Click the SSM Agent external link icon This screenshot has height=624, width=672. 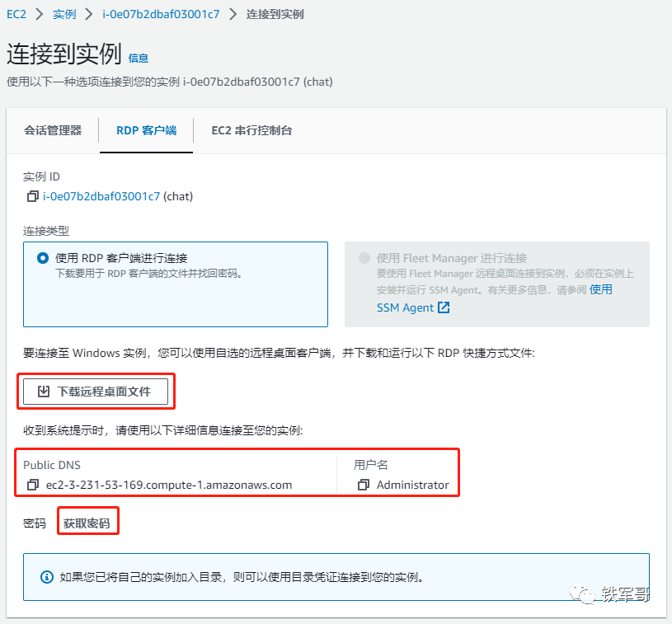pos(444,307)
